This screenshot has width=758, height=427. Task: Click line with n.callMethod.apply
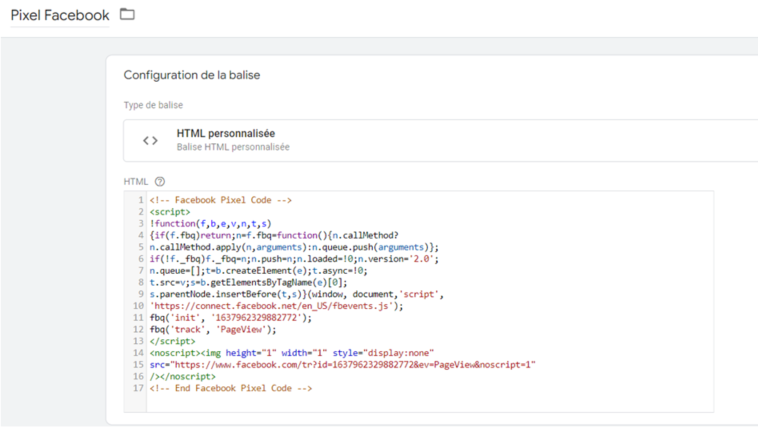pyautogui.click(x=294, y=247)
